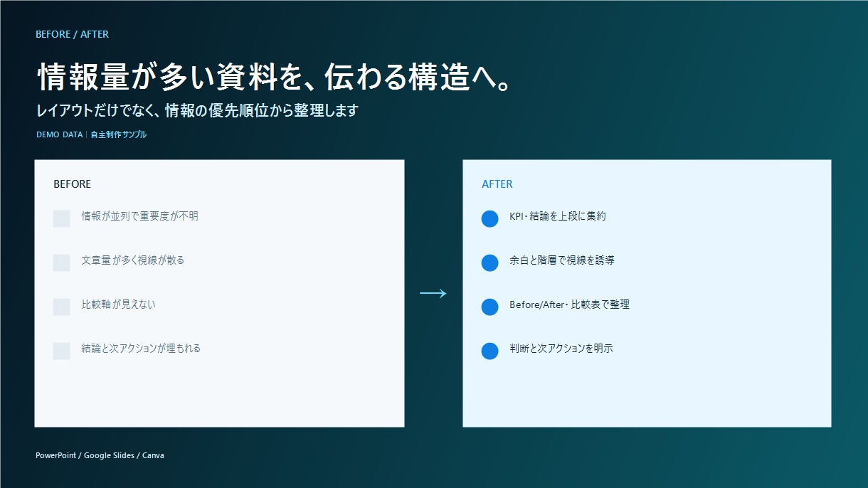The width and height of the screenshot is (868, 488).
Task: Select text 判断と次アクションを明示
Action: pos(561,349)
